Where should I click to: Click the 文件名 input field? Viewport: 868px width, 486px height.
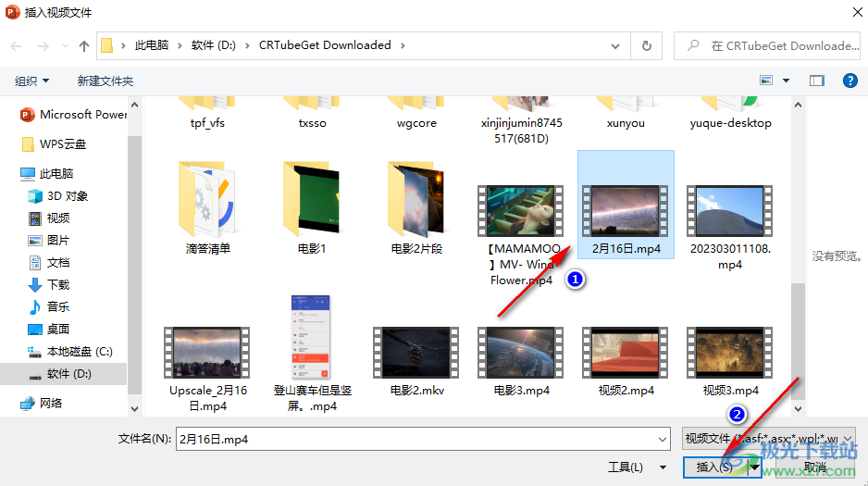[422, 439]
